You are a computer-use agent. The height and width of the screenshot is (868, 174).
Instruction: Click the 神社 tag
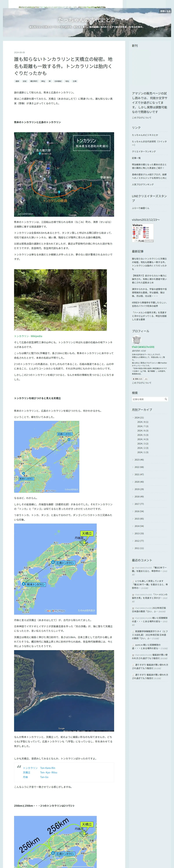pos(43,81)
